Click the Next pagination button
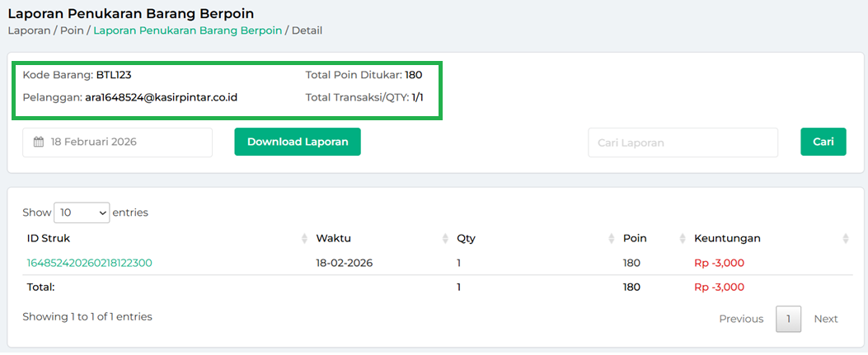Viewport: 868px width, 355px height. point(825,319)
